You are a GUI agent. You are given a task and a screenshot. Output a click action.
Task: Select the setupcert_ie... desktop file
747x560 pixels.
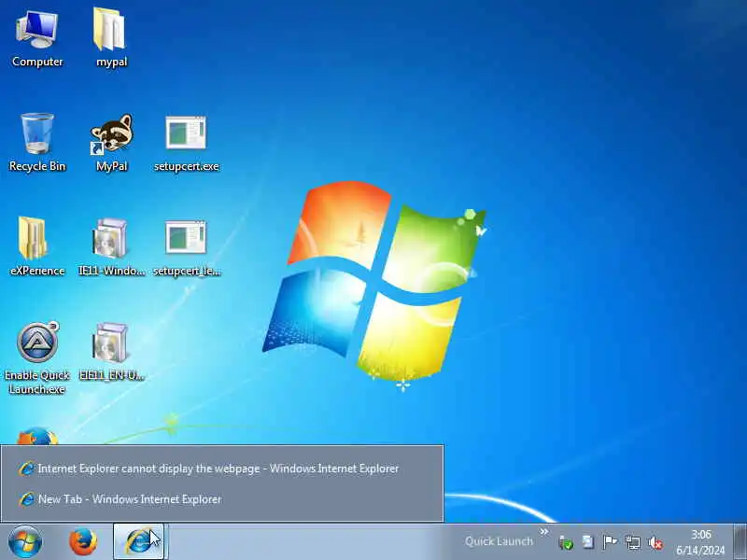[186, 247]
